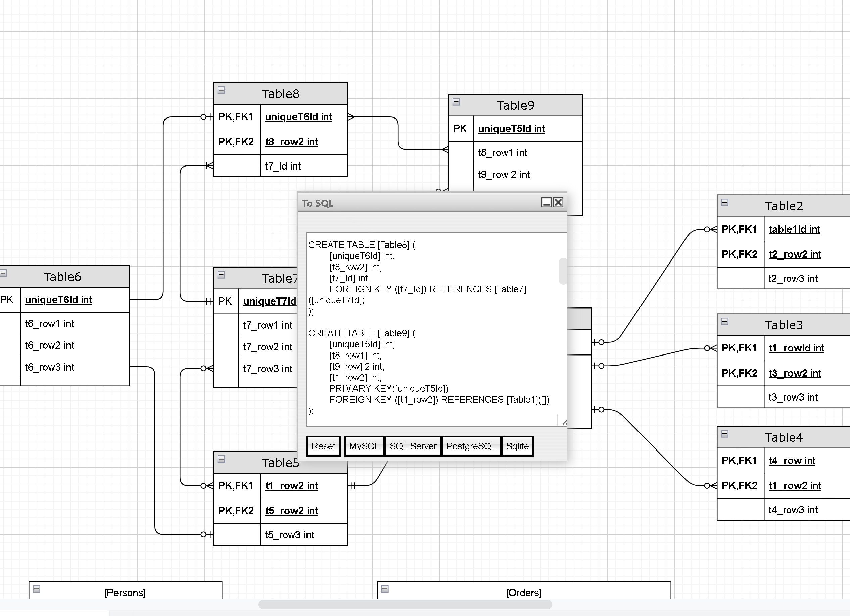The width and height of the screenshot is (850, 616).
Task: Collapse the Persons table
Action: (36, 589)
